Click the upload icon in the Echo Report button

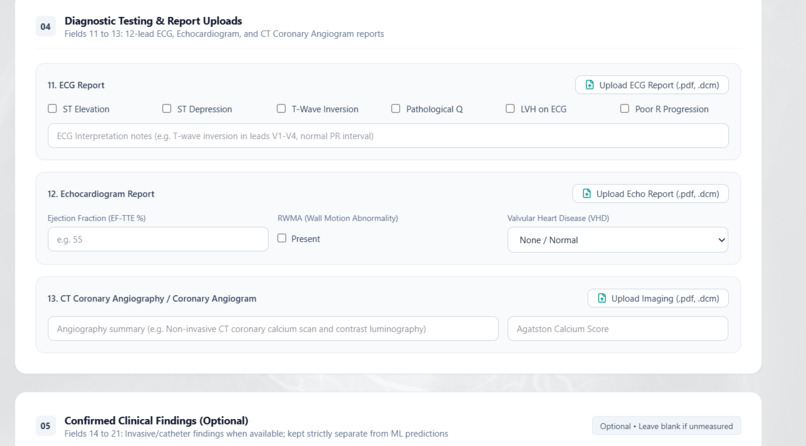coord(587,194)
